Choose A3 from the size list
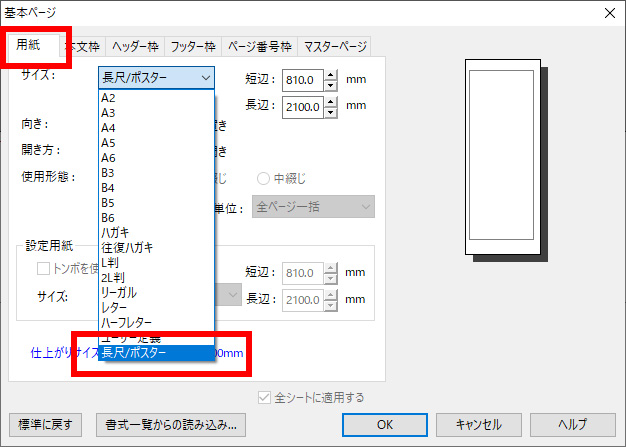 156,113
